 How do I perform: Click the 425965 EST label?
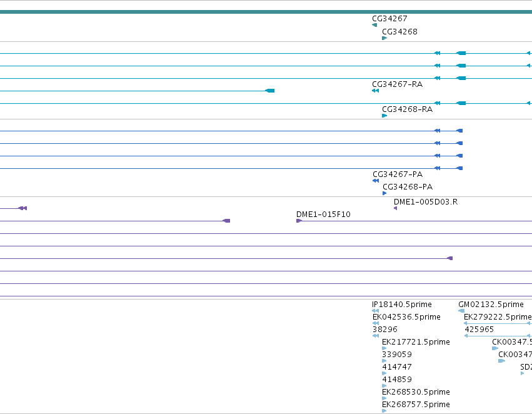(479, 330)
